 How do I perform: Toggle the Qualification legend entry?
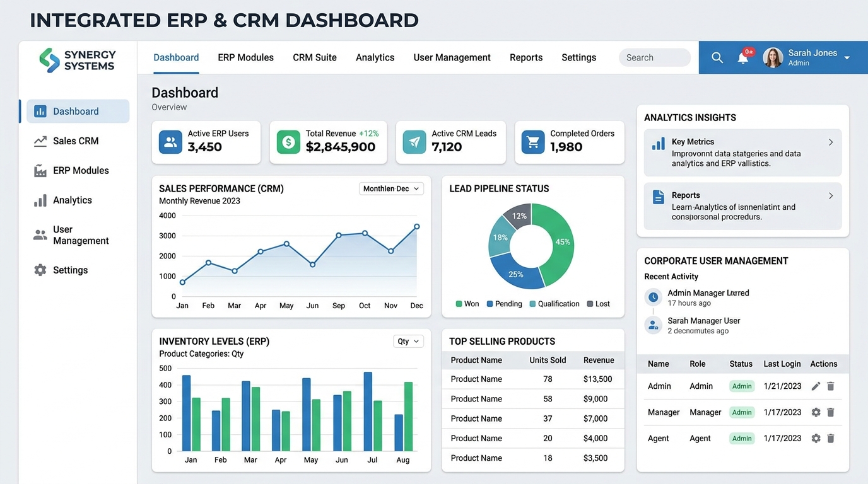554,304
